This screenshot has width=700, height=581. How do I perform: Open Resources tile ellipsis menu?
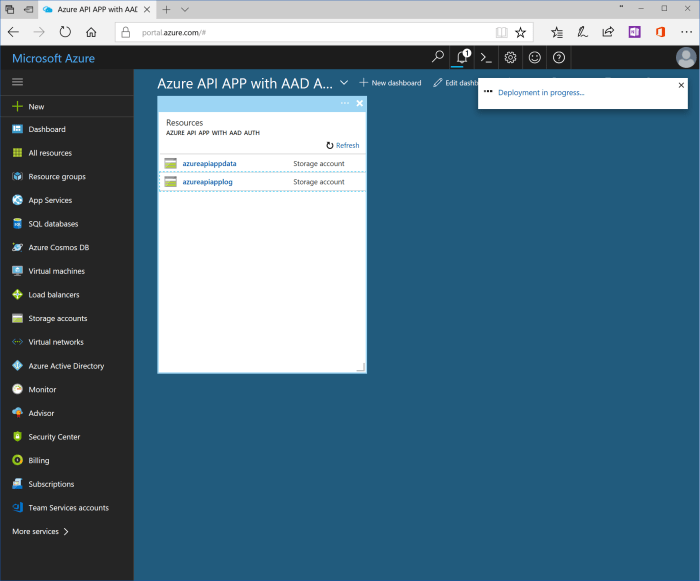click(x=345, y=103)
